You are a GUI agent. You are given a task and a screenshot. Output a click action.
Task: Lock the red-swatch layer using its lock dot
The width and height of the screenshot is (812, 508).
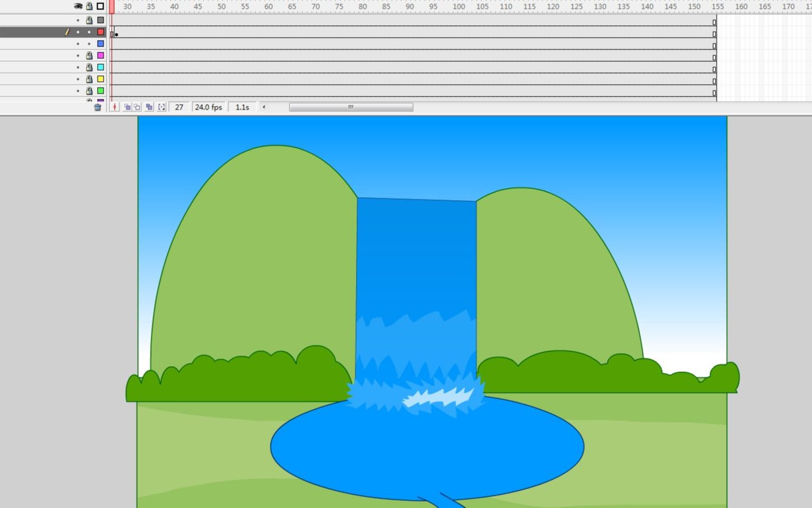(x=89, y=32)
